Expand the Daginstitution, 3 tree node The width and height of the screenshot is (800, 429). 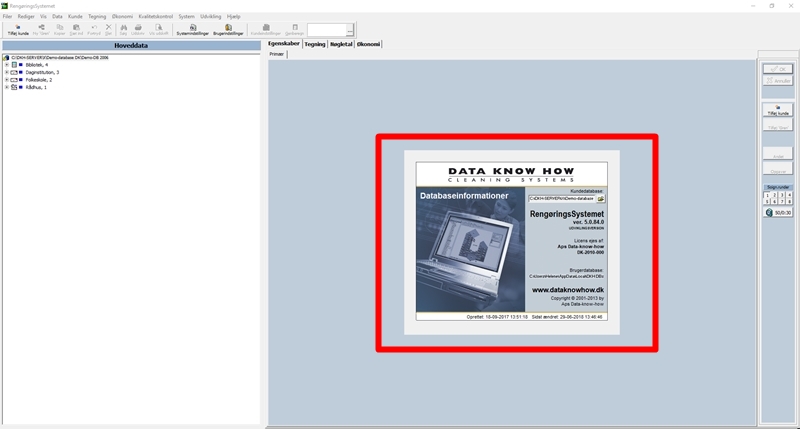point(7,72)
